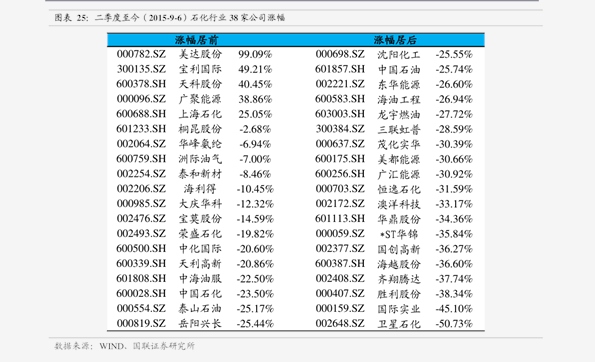The height and width of the screenshot is (362, 595).
Task: Click the 泰和新材 cell
Action: click(200, 174)
